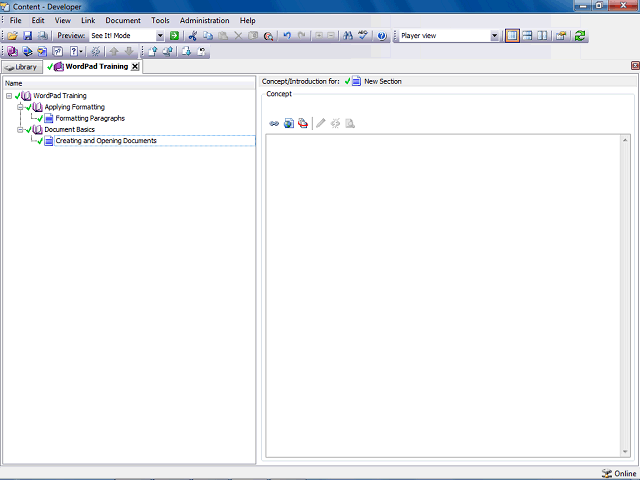Click the Print icon in toolbar
The width and height of the screenshot is (640, 480).
(42, 36)
